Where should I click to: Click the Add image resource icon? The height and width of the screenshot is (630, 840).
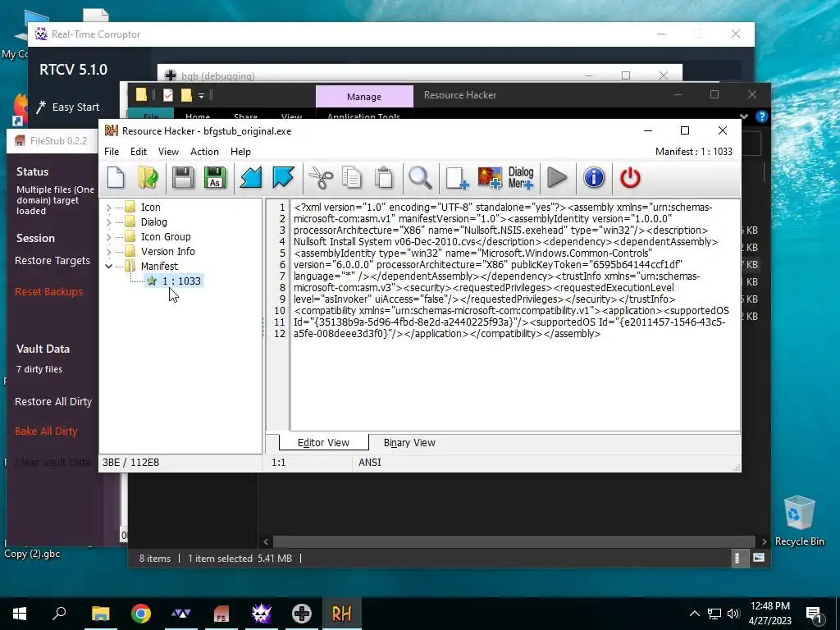click(x=490, y=178)
